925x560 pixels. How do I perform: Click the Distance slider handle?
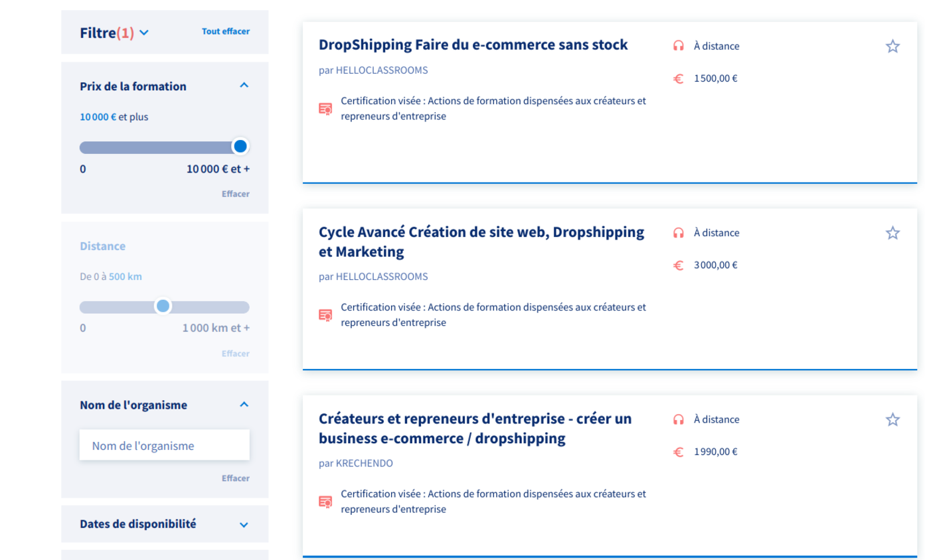point(163,306)
